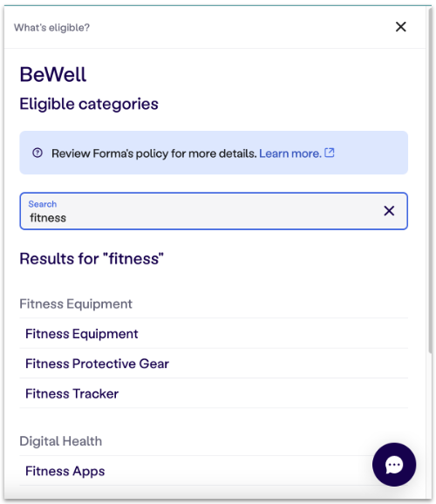Click the BeWell heading
This screenshot has width=436, height=504.
53,75
